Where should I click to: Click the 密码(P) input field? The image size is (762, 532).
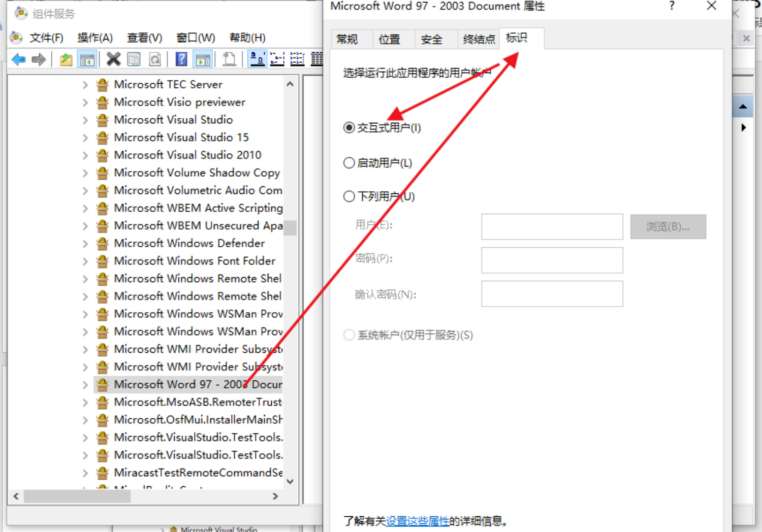click(552, 260)
